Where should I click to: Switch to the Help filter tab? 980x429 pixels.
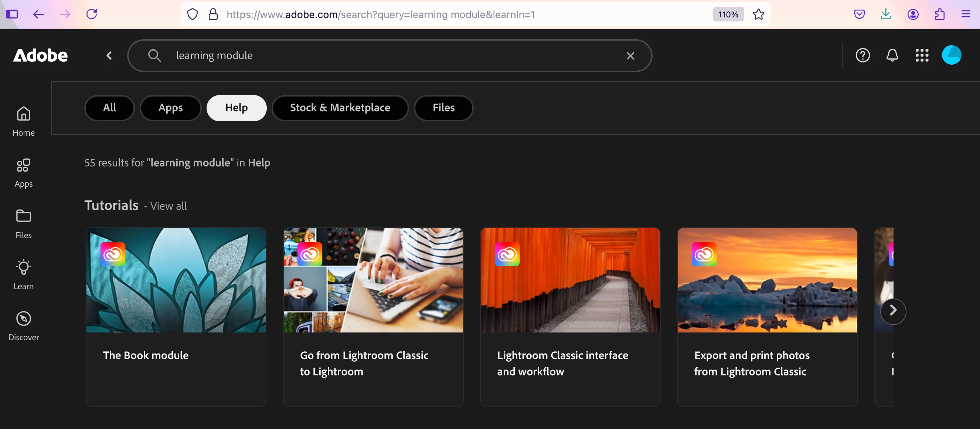236,108
